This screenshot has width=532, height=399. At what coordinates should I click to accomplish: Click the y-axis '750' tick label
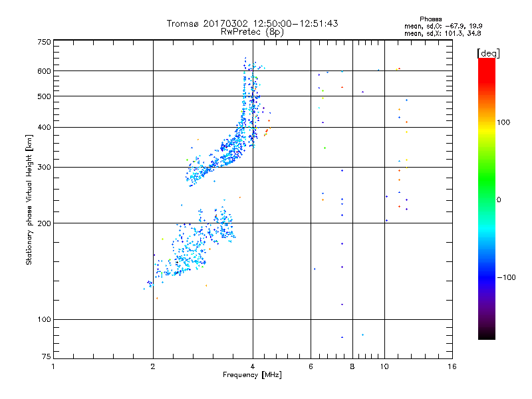pyautogui.click(x=44, y=42)
